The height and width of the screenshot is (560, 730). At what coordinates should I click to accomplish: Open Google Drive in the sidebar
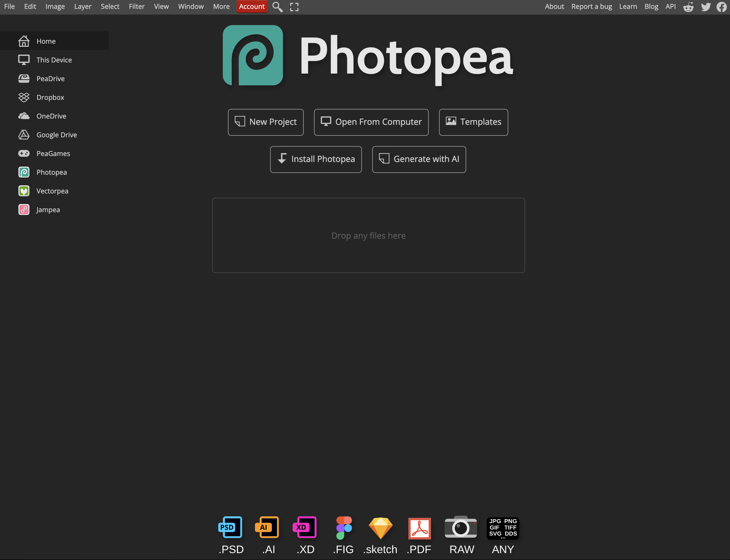coord(56,135)
